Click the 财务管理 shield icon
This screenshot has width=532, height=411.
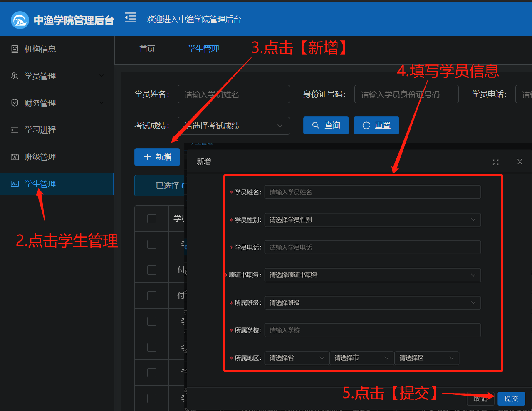[15, 103]
